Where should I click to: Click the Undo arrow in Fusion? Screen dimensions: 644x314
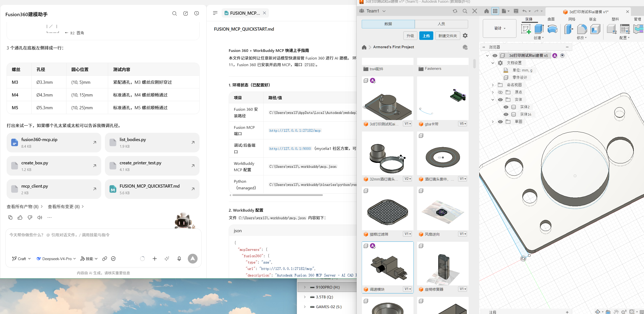[525, 11]
